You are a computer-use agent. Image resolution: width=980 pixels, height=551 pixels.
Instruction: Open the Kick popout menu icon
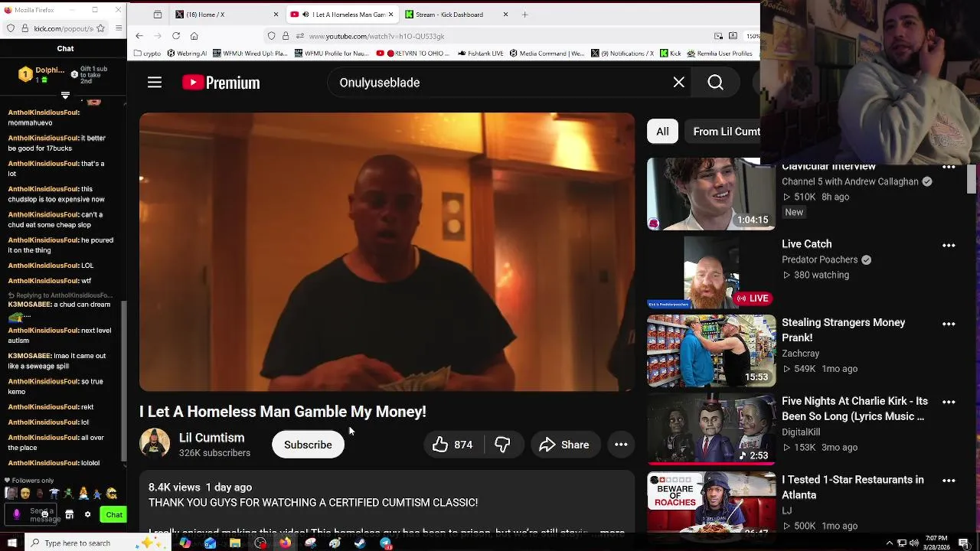coord(119,28)
